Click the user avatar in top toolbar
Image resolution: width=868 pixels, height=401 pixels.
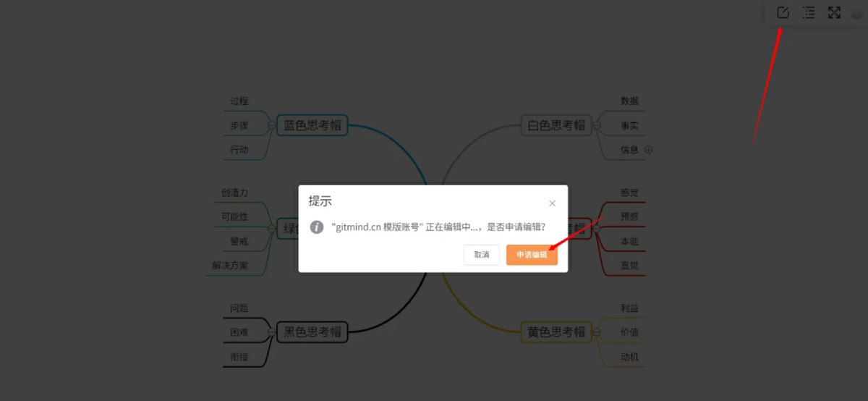(x=859, y=12)
